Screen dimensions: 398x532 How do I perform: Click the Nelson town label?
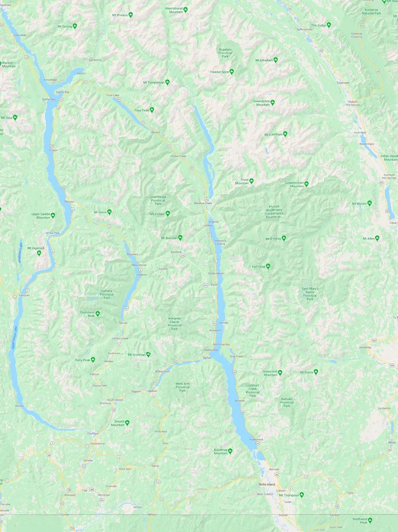pos(153,391)
